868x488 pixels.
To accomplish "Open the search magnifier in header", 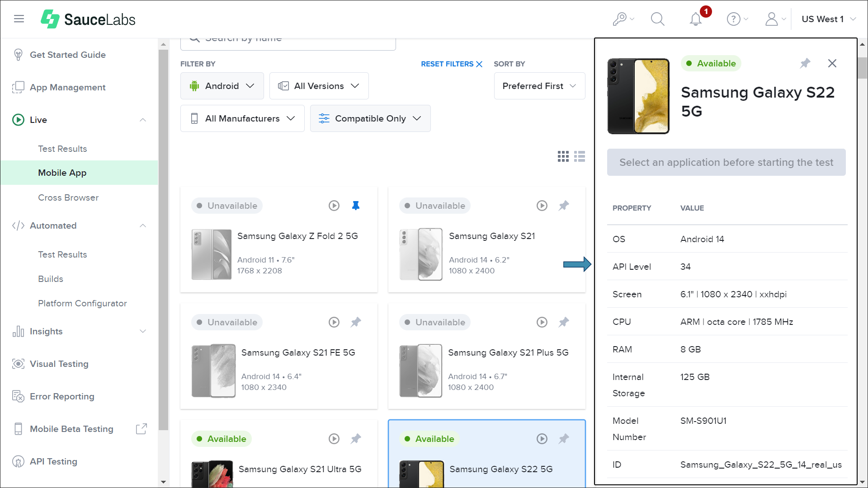I will point(657,19).
